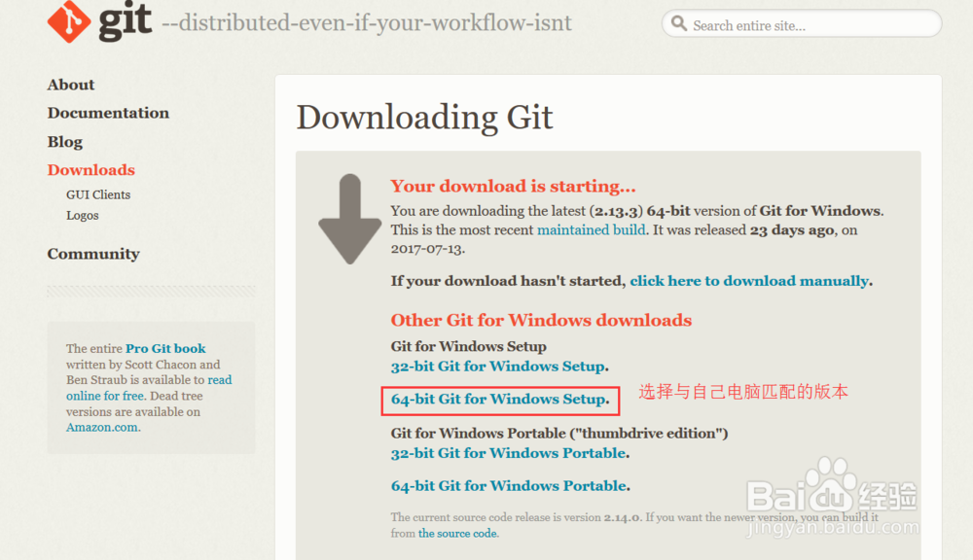The height and width of the screenshot is (560, 973).
Task: Open the Pro Git book link
Action: (165, 348)
